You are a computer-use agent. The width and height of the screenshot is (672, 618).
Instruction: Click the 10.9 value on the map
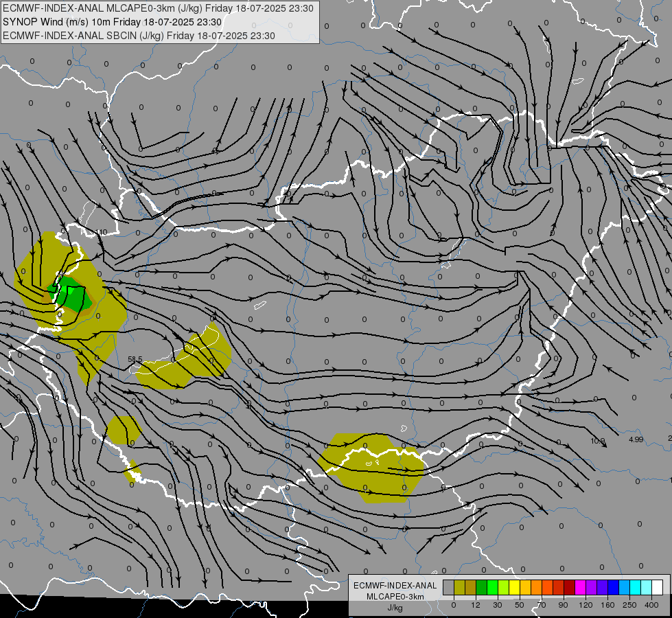[x=597, y=441]
